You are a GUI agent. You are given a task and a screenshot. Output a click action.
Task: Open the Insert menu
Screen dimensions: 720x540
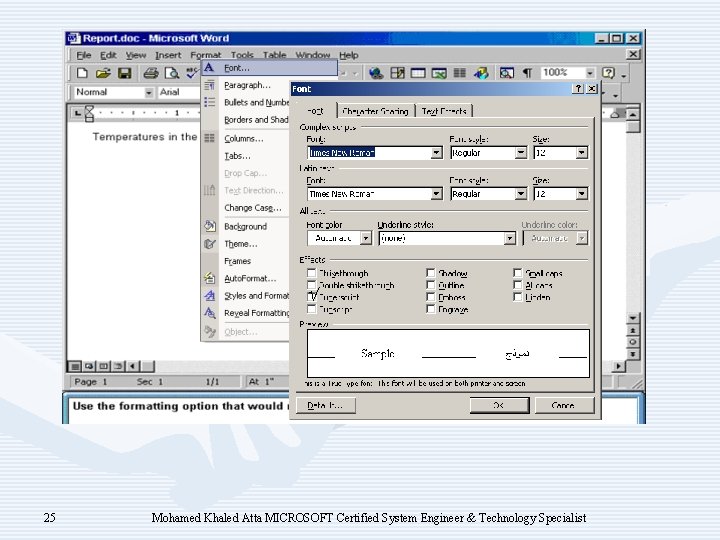pos(168,55)
